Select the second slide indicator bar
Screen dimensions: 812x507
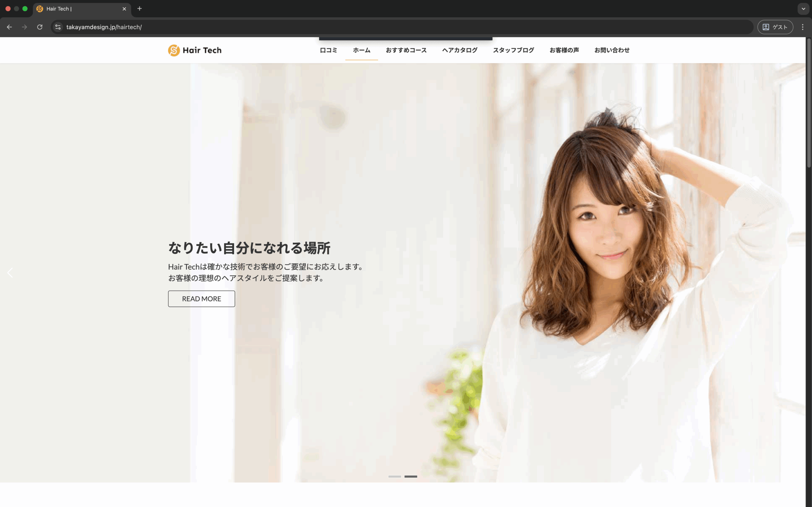point(411,476)
